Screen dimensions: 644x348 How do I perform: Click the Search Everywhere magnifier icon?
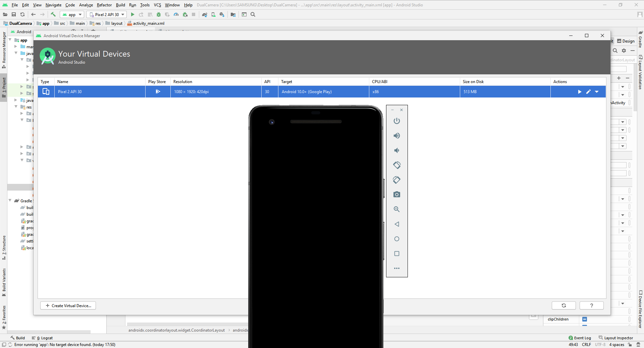pyautogui.click(x=253, y=14)
